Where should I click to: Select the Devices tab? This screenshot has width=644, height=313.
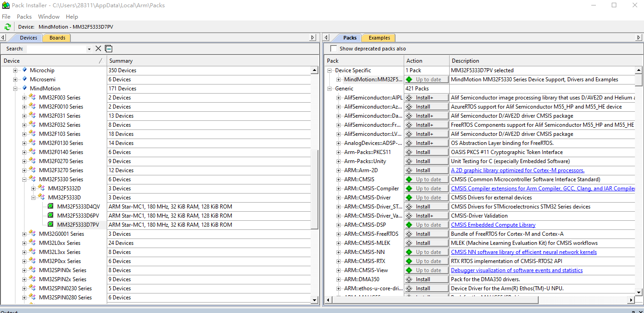(28, 38)
